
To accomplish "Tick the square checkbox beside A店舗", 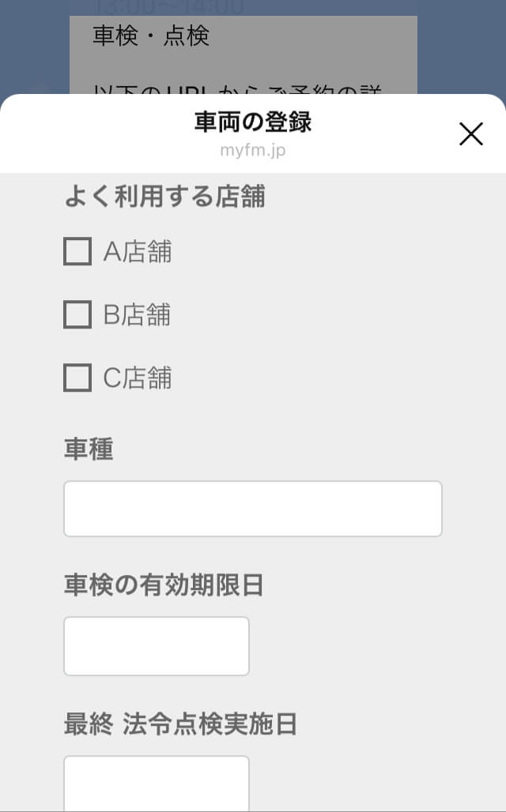I will (x=77, y=252).
